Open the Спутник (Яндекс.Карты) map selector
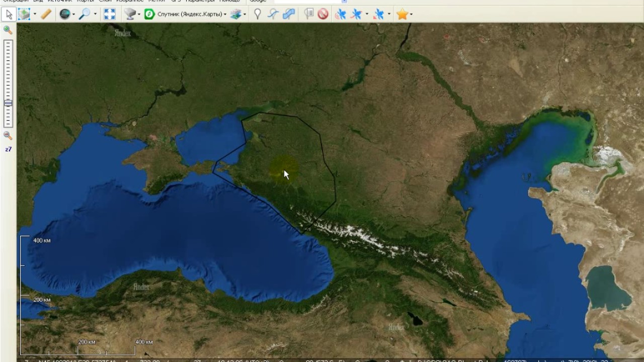Screen dimensions: 644x362 [192, 14]
